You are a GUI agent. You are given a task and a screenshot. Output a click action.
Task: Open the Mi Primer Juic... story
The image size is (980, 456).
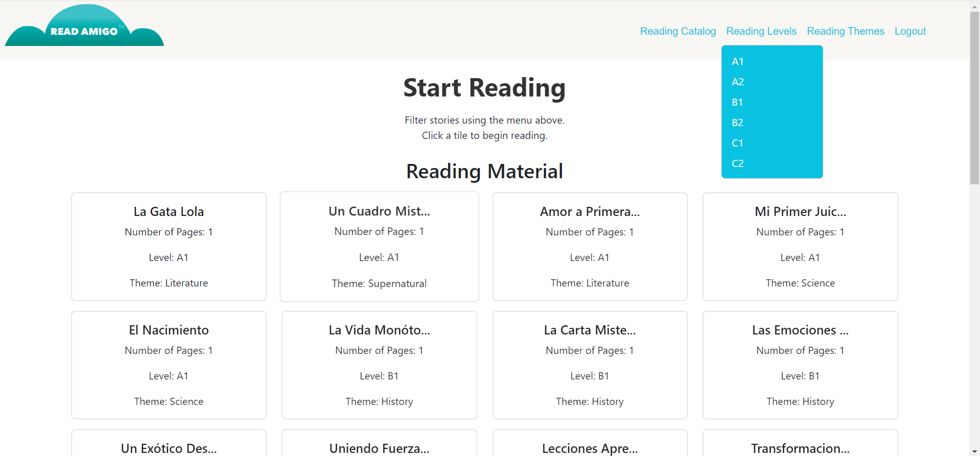800,247
